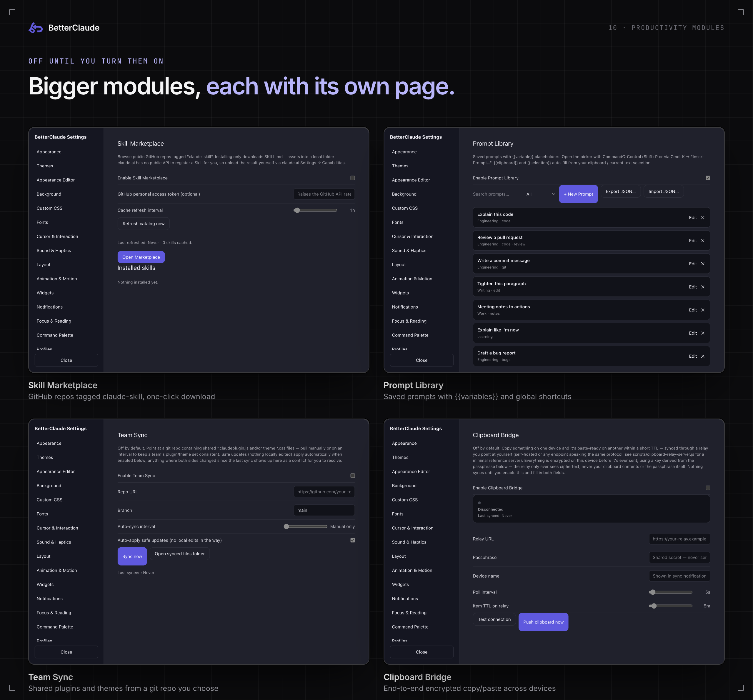Tick the Enable Team Sync checkbox
This screenshot has width=753, height=700.
[x=353, y=476]
